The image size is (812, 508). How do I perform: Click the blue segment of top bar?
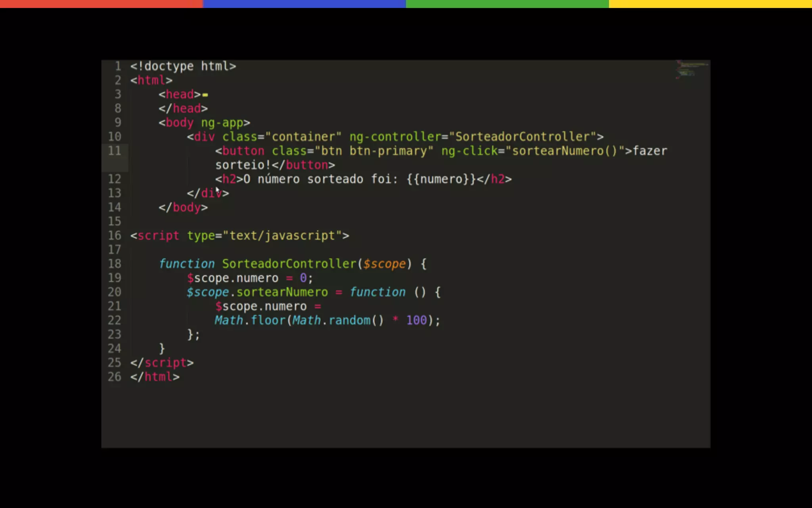304,4
